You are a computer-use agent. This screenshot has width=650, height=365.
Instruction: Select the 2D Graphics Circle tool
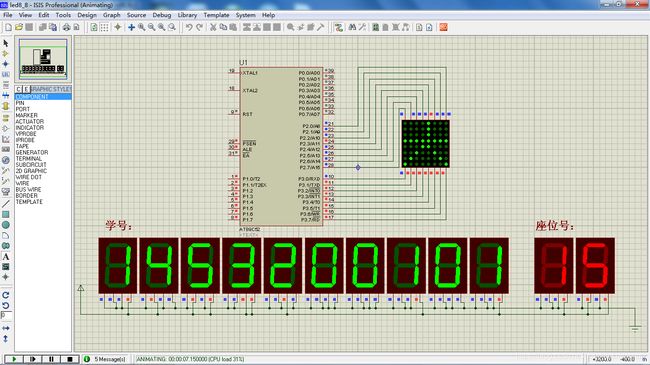(x=6, y=225)
